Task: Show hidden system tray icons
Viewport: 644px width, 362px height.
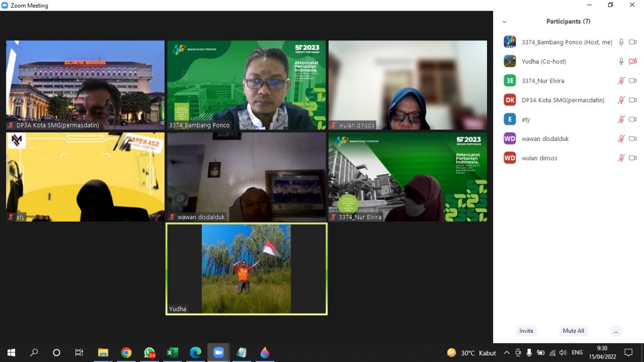Action: (x=507, y=353)
